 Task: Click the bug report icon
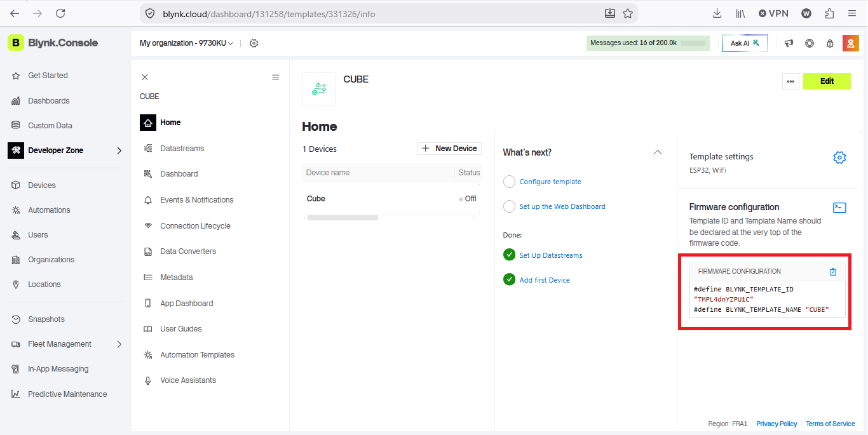[830, 43]
